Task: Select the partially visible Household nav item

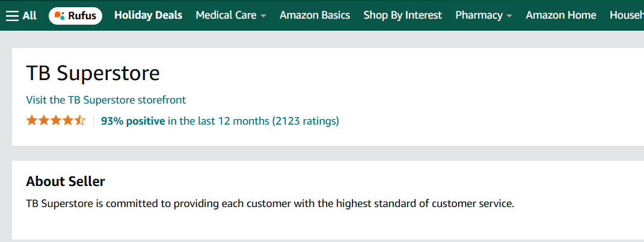Action: [627, 16]
